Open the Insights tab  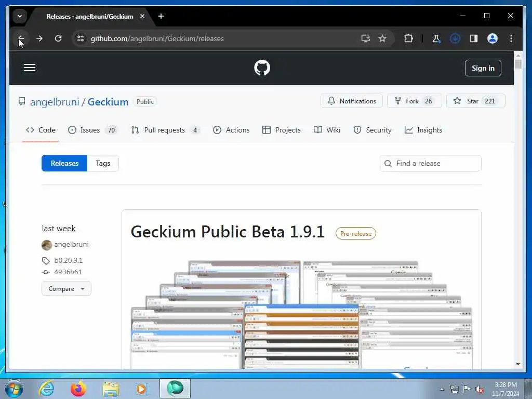tap(423, 130)
